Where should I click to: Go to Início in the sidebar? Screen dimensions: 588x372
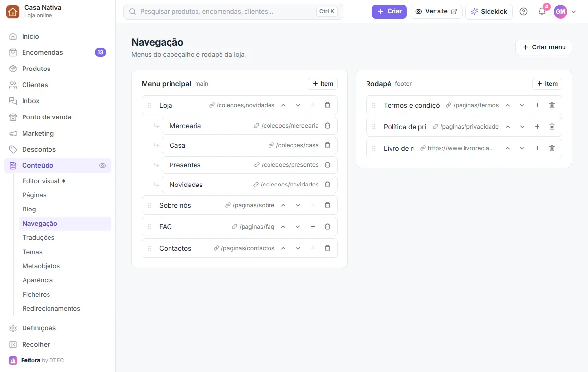pyautogui.click(x=57, y=36)
